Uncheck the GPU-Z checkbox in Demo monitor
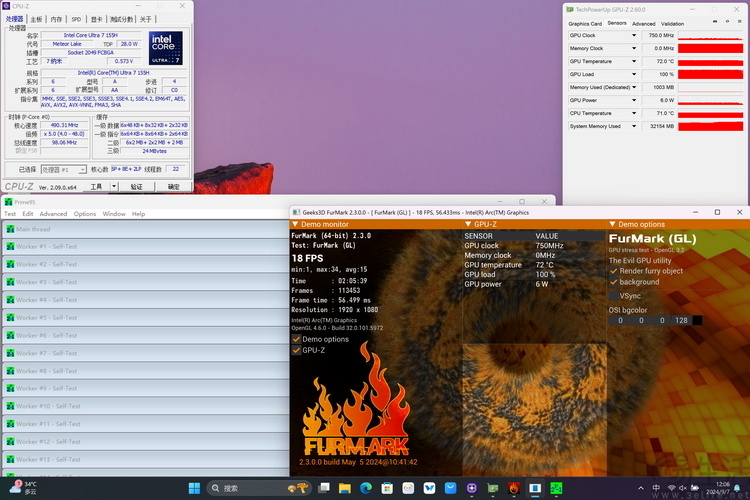This screenshot has width=750, height=500. pos(297,351)
